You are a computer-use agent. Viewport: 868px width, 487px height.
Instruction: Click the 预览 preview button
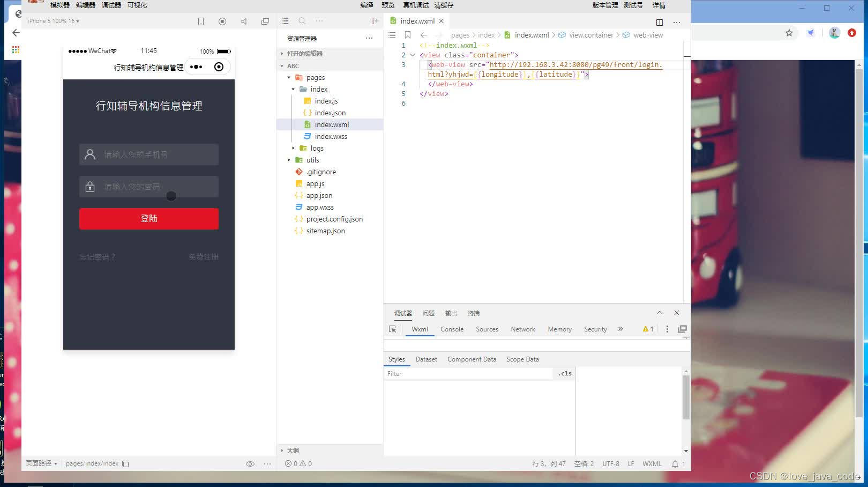(x=388, y=5)
